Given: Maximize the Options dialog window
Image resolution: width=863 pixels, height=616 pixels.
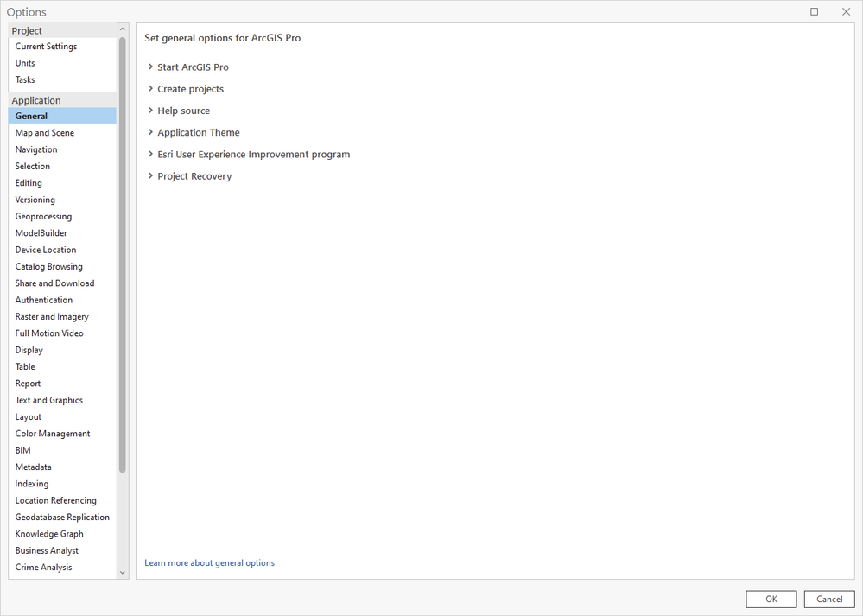Looking at the screenshot, I should (x=814, y=11).
